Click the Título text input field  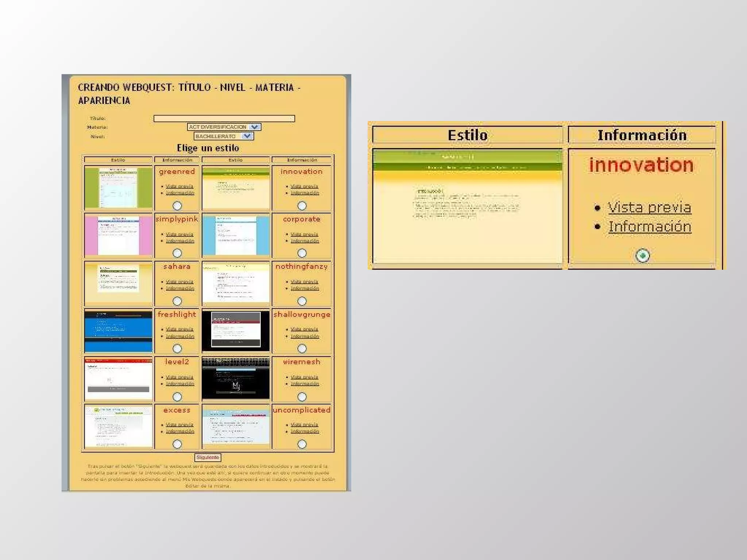click(x=224, y=118)
